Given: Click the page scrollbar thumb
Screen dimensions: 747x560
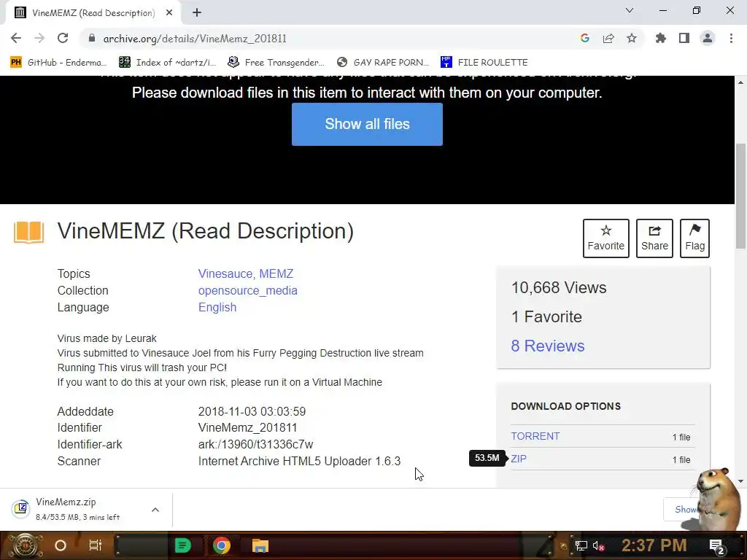Looking at the screenshot, I should click(x=740, y=195).
